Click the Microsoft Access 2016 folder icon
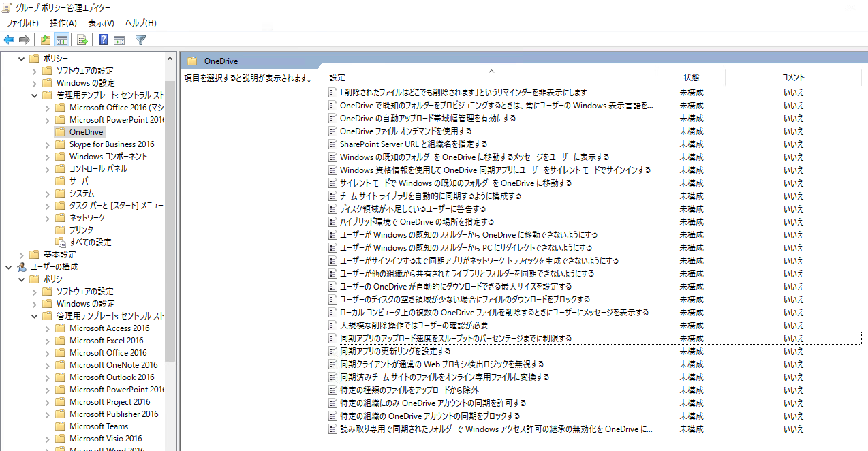868x451 pixels. coord(60,328)
